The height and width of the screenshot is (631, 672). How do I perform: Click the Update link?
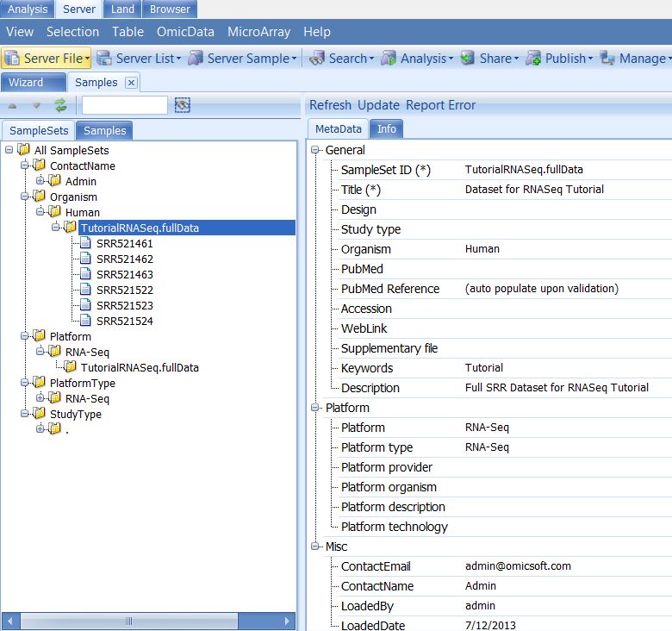[378, 105]
